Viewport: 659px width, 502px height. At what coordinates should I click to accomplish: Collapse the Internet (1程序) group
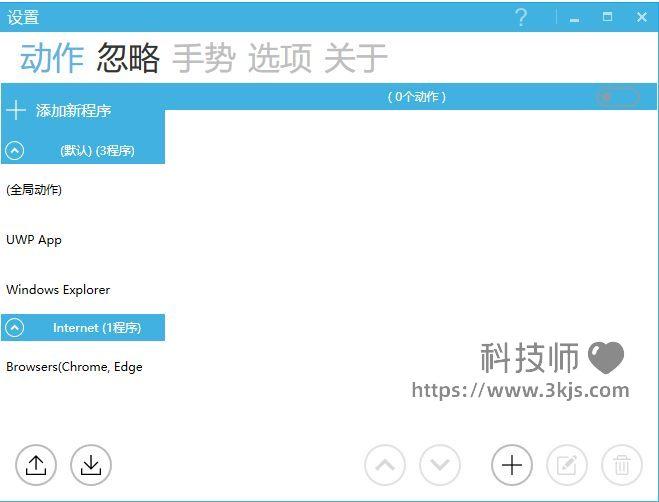coord(15,327)
